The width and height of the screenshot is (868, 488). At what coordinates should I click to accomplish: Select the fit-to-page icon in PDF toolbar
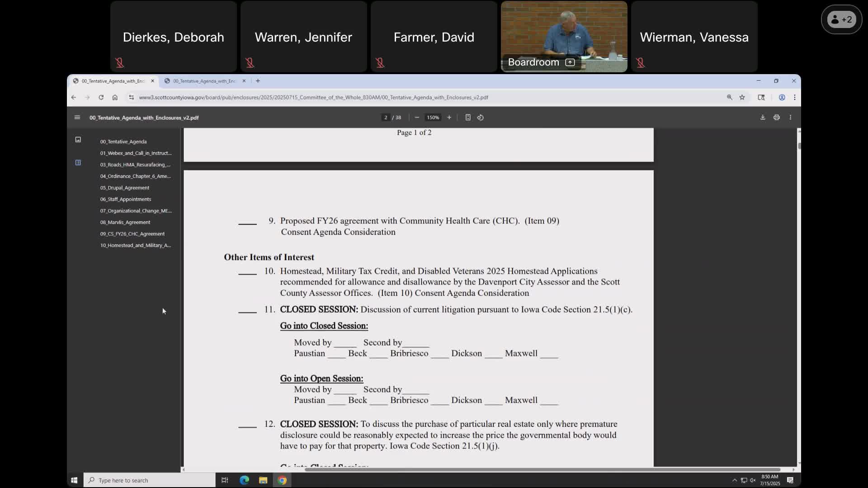click(468, 117)
